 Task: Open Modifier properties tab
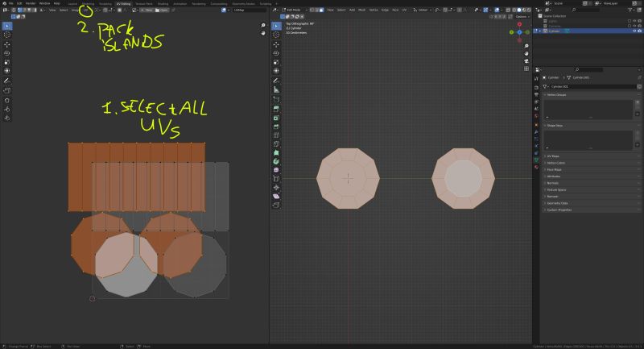pos(536,132)
